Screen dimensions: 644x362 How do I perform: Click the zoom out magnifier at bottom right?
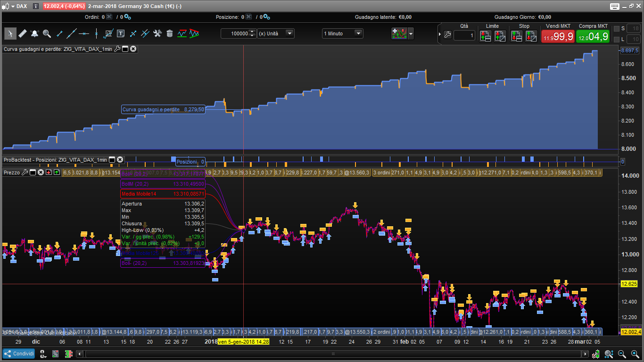click(622, 354)
